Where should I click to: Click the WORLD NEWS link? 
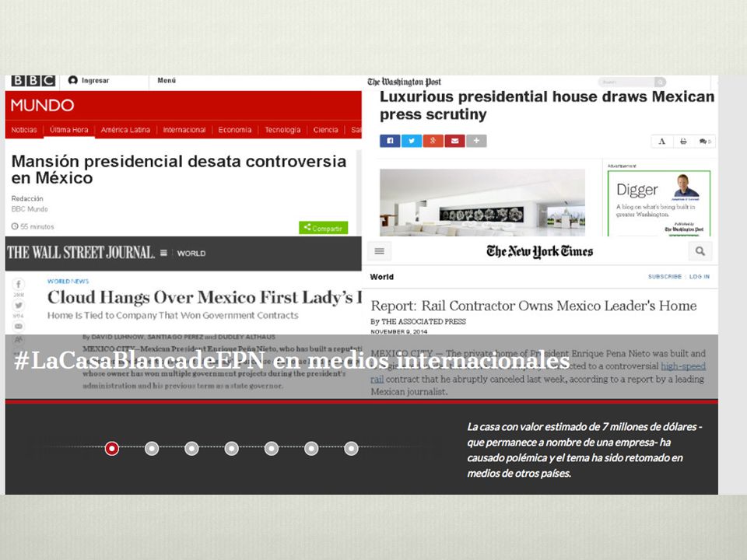coord(68,282)
